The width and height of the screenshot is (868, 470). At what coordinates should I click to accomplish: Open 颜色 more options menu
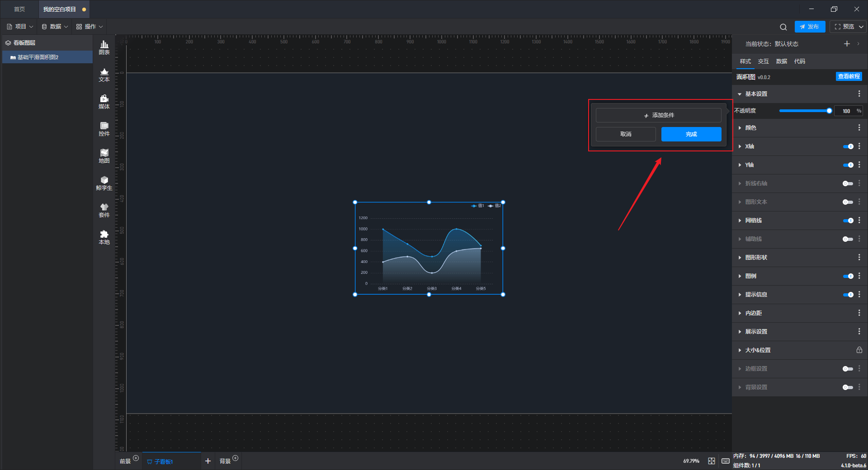click(x=859, y=128)
